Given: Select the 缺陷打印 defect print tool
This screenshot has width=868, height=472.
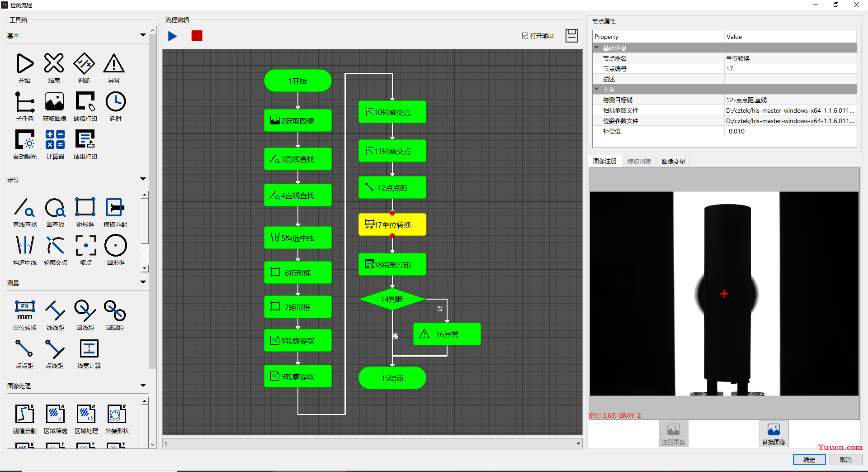Looking at the screenshot, I should 85,101.
